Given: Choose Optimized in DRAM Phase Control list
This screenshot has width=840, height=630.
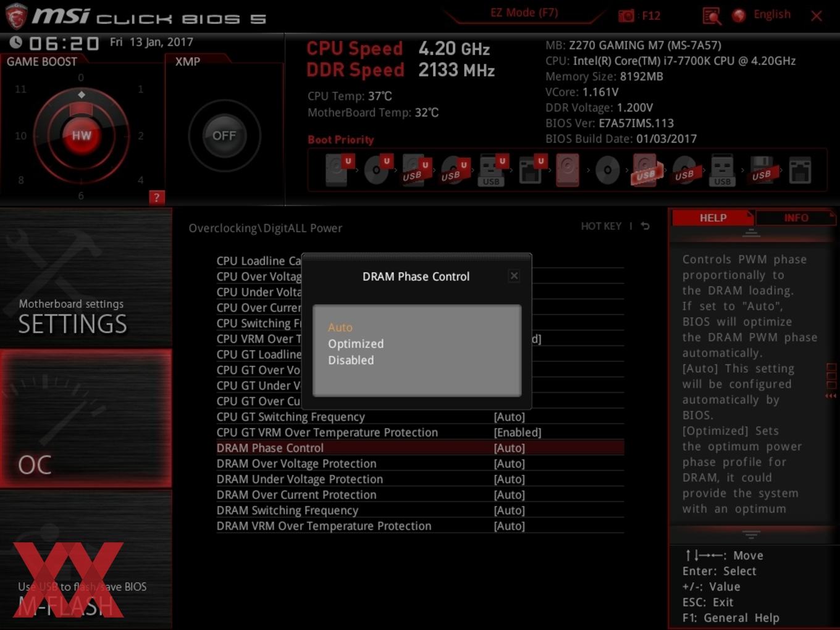Looking at the screenshot, I should point(356,343).
